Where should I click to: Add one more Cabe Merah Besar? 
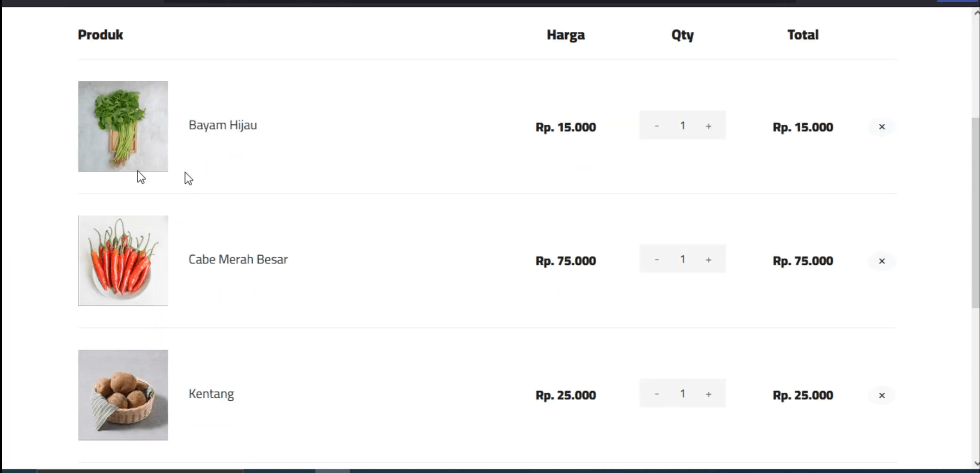coord(708,260)
